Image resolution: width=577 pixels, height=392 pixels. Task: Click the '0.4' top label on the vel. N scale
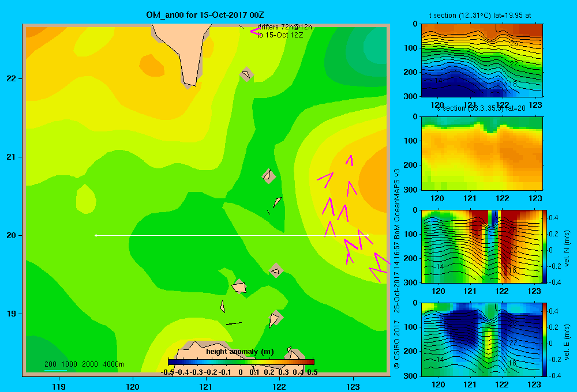click(553, 218)
